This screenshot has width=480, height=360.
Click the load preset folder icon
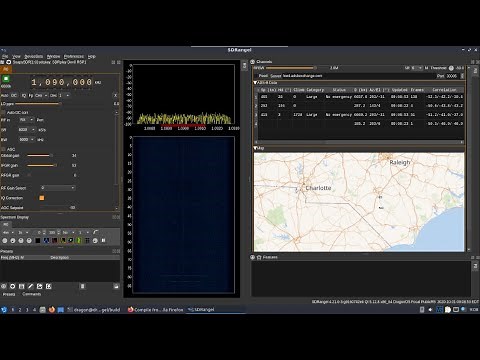[x=116, y=286]
